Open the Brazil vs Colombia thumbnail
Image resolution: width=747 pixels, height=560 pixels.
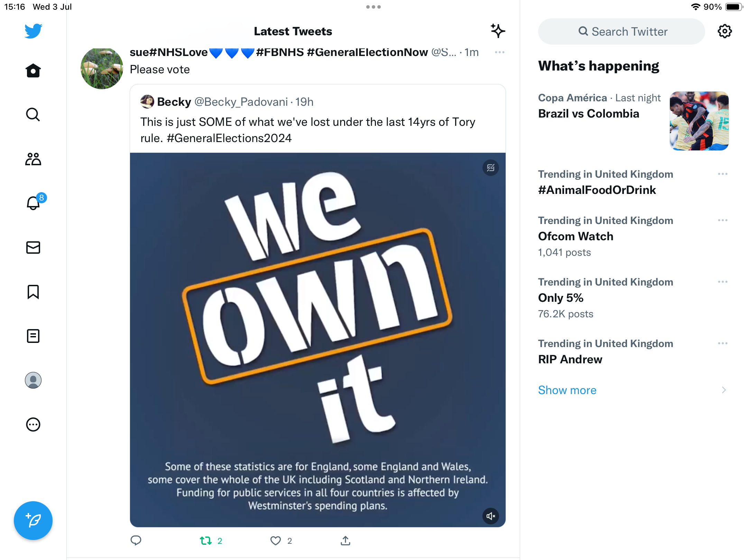(x=699, y=121)
